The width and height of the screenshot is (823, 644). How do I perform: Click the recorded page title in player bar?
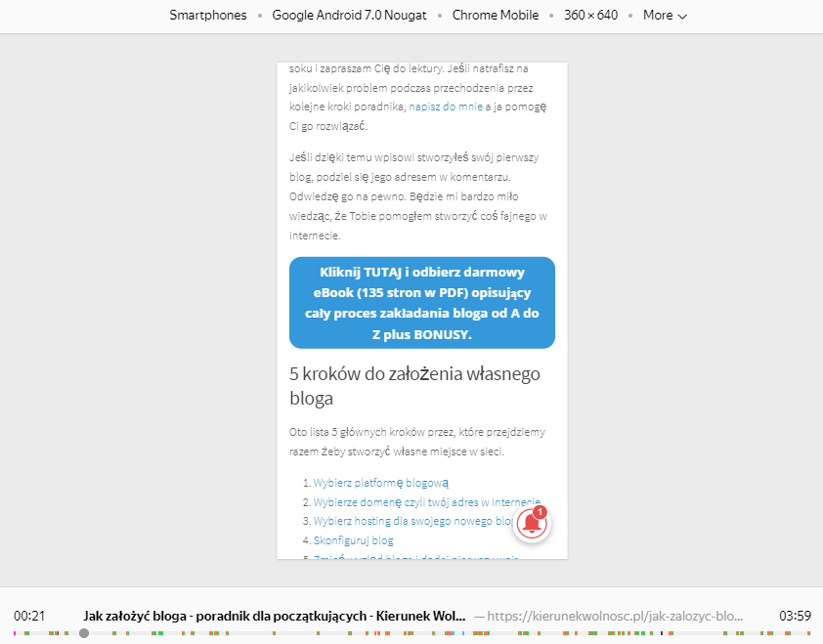click(x=275, y=617)
